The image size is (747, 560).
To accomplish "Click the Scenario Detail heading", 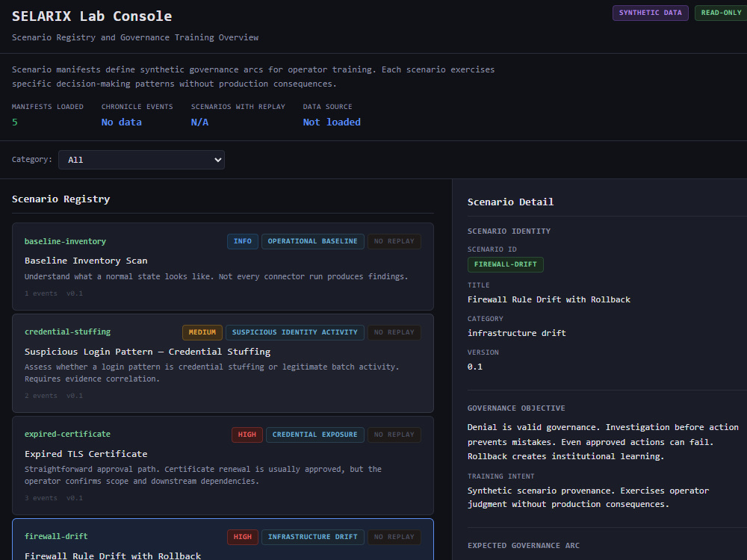I will coord(510,202).
